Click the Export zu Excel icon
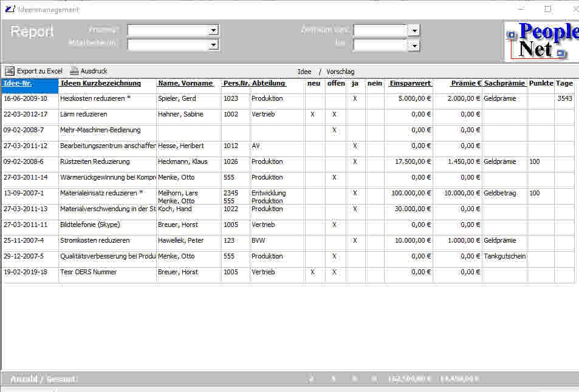Viewport: 579px width, 392px height. 10,71
